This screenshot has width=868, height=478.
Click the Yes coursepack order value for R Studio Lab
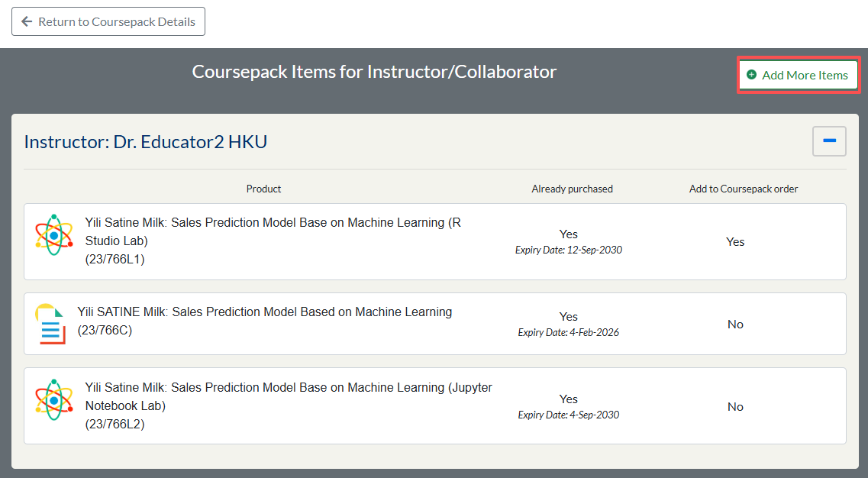(x=735, y=241)
